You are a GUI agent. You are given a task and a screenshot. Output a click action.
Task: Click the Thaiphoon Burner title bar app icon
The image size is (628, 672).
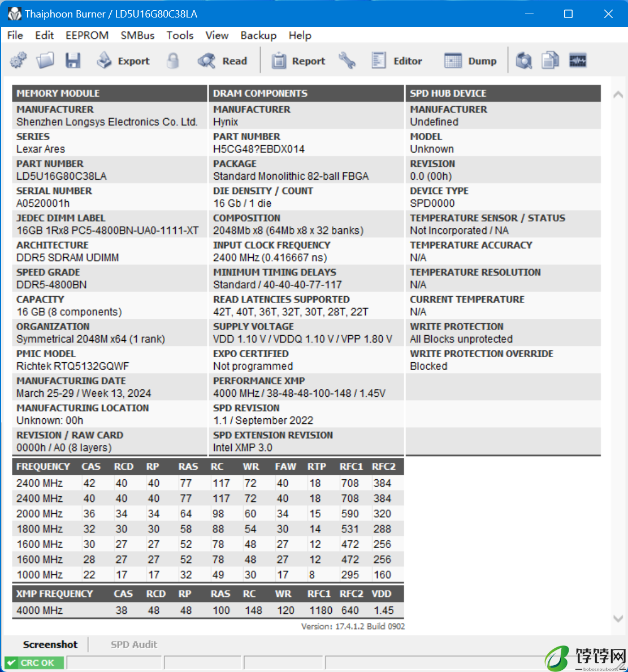pos(14,14)
